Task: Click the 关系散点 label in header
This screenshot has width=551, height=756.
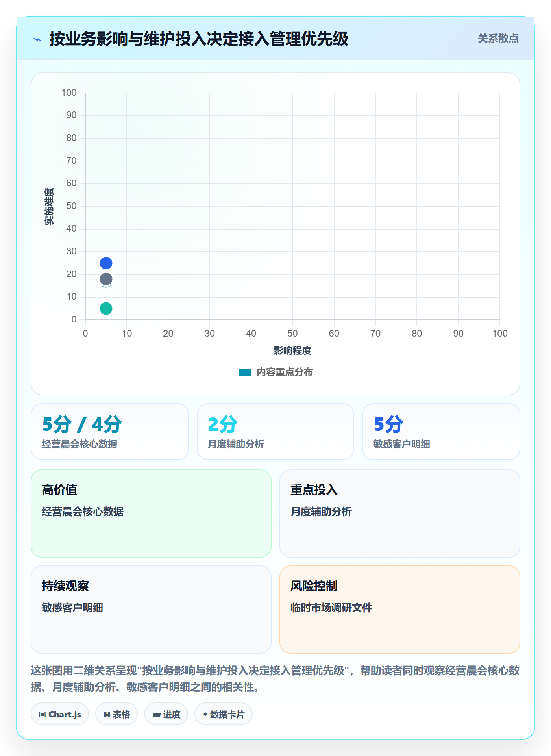Action: 498,39
